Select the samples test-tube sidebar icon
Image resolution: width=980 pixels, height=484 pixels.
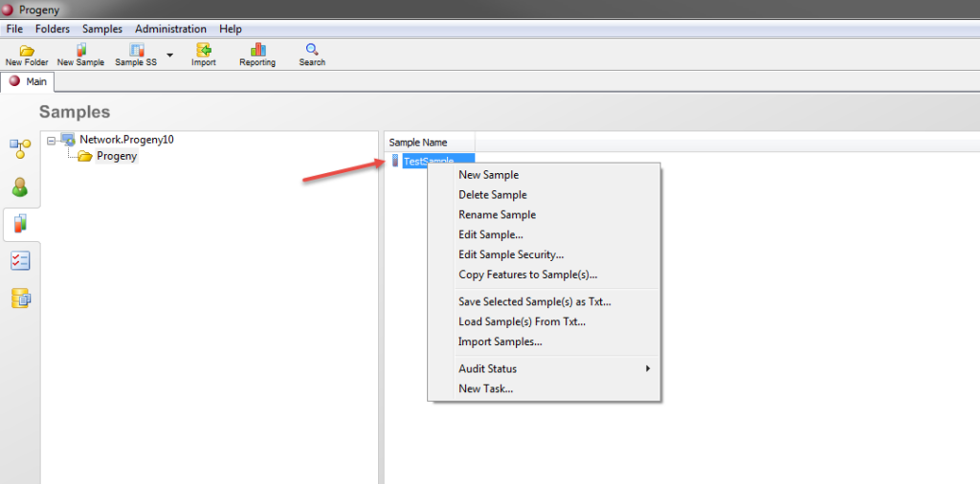pos(20,223)
